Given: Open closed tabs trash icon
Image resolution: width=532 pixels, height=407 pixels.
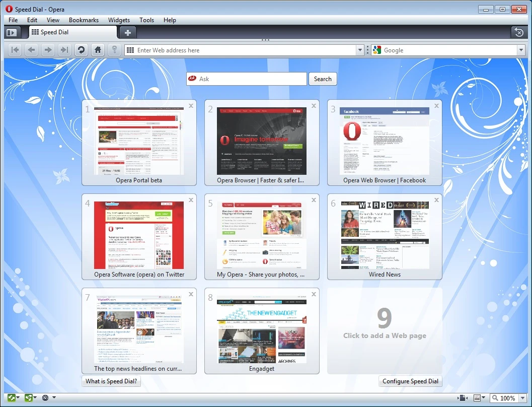Looking at the screenshot, I should point(519,32).
